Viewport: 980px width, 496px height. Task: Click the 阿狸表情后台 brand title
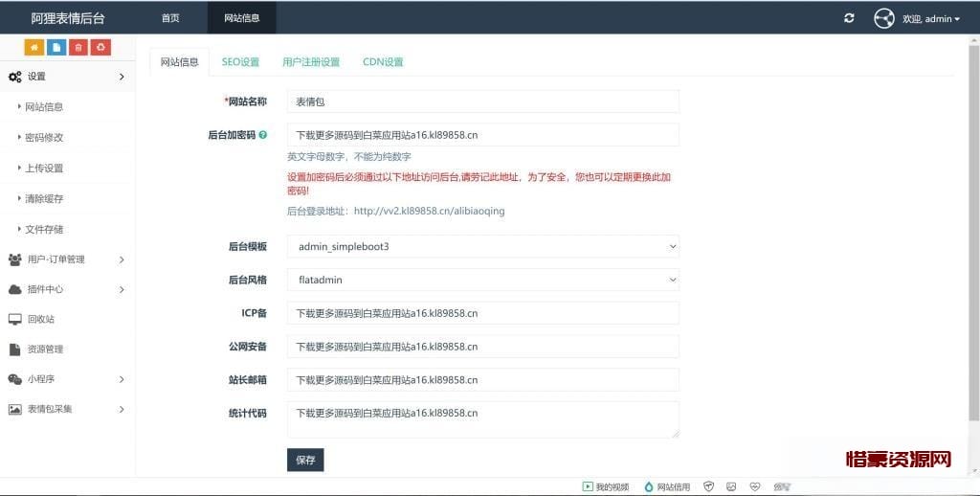68,18
